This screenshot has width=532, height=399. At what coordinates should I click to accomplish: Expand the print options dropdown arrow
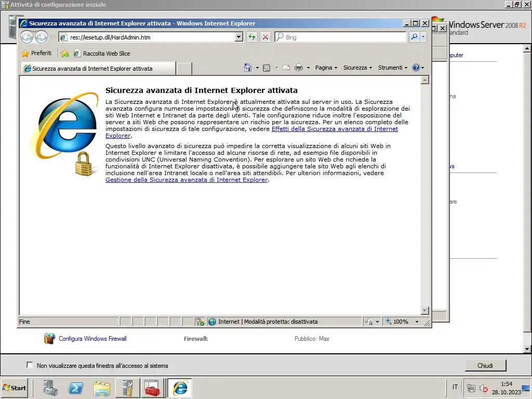(308, 68)
